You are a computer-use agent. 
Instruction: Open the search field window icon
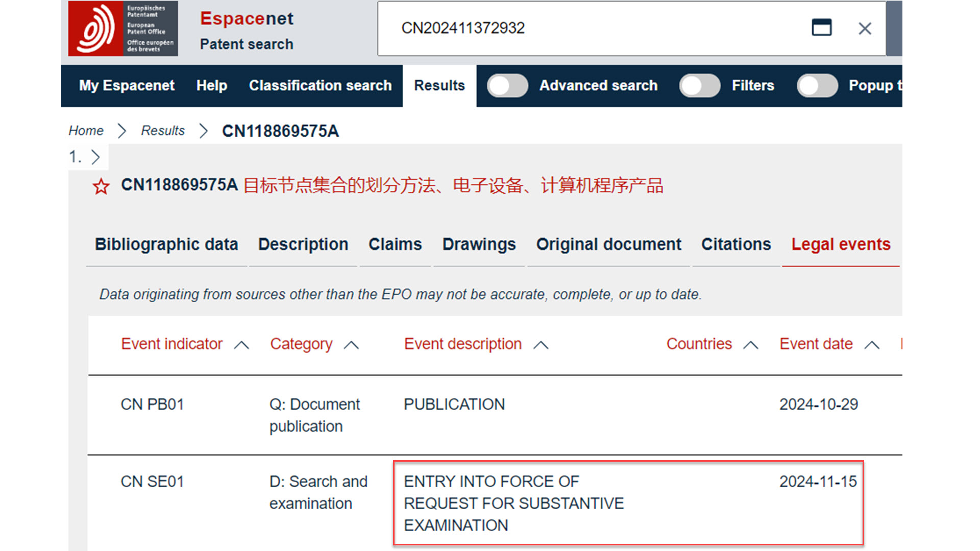click(x=821, y=28)
